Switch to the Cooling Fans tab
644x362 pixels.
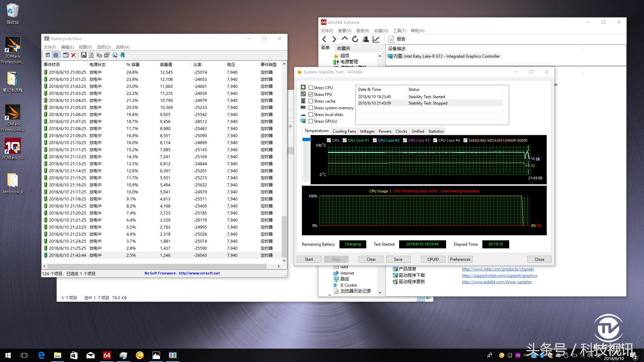click(344, 131)
